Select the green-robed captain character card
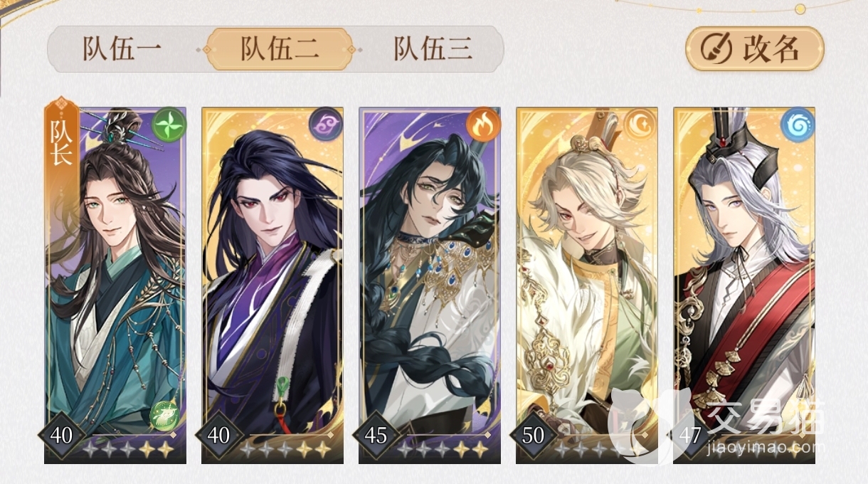The image size is (868, 484). [115, 285]
